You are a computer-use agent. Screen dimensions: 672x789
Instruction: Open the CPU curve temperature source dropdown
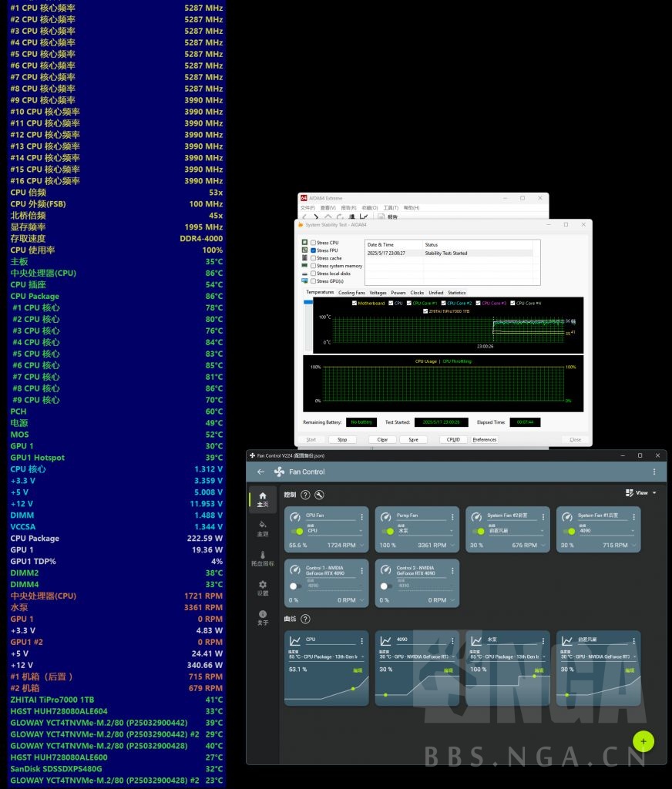click(324, 656)
